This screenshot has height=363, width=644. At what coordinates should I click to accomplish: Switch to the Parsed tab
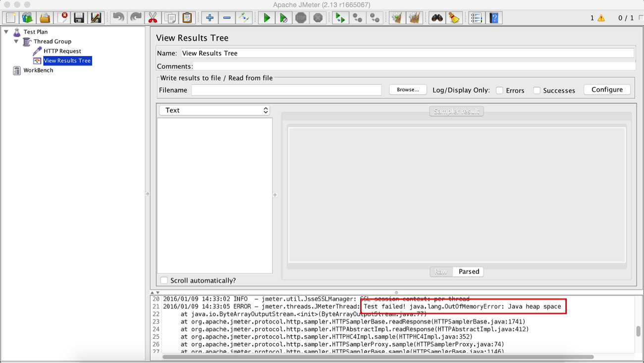click(x=469, y=272)
